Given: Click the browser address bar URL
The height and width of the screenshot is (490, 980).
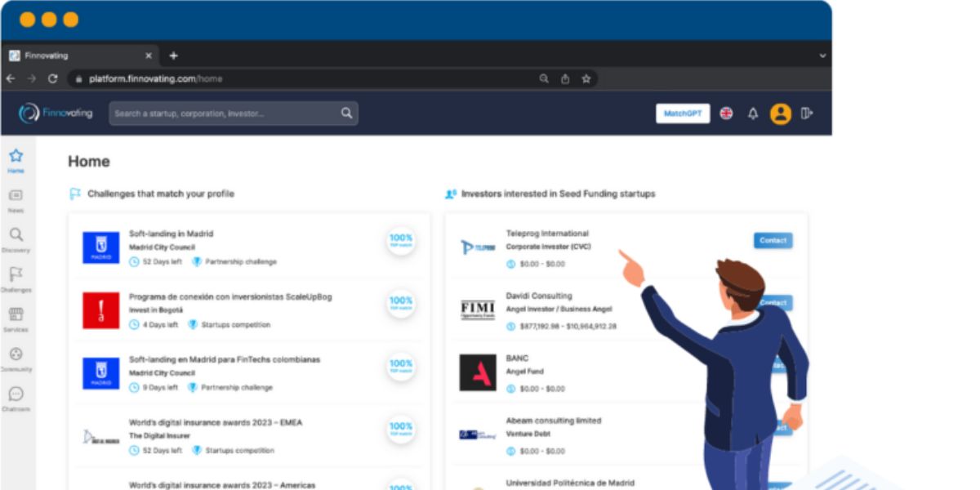Looking at the screenshot, I should (x=155, y=79).
